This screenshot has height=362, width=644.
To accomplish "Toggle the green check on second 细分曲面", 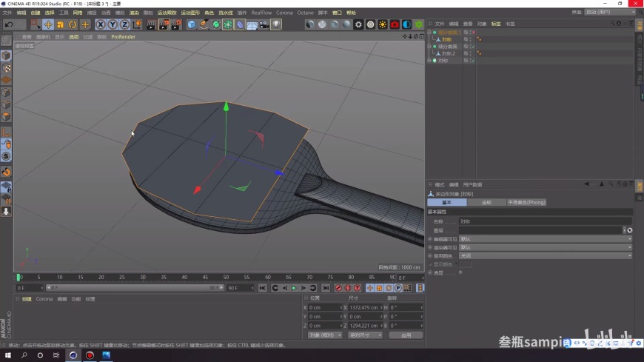I will pos(474,47).
